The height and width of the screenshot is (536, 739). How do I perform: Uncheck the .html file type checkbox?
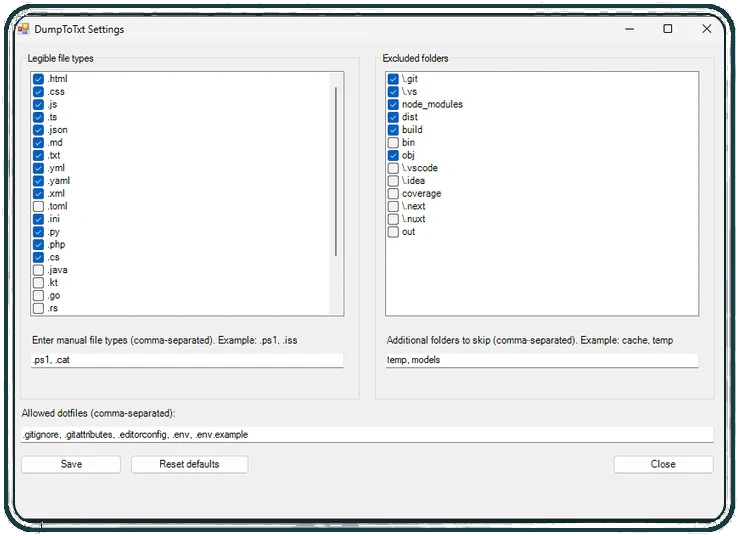tap(39, 79)
